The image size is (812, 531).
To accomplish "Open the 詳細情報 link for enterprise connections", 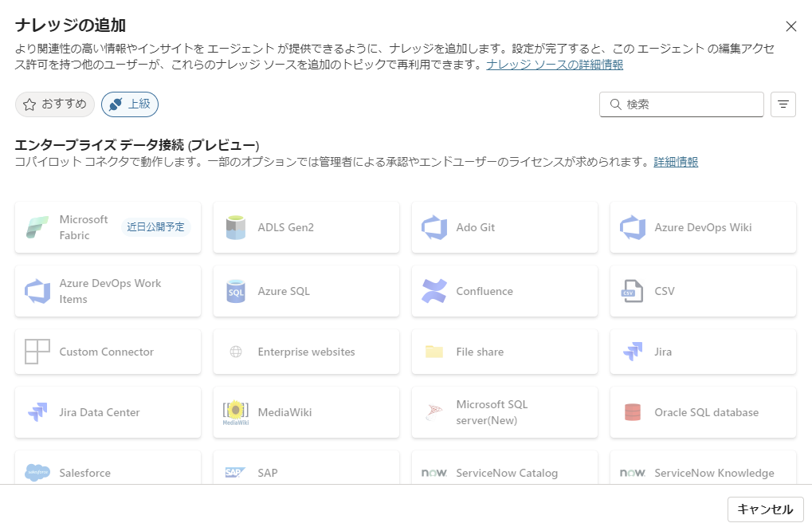I will [x=676, y=162].
